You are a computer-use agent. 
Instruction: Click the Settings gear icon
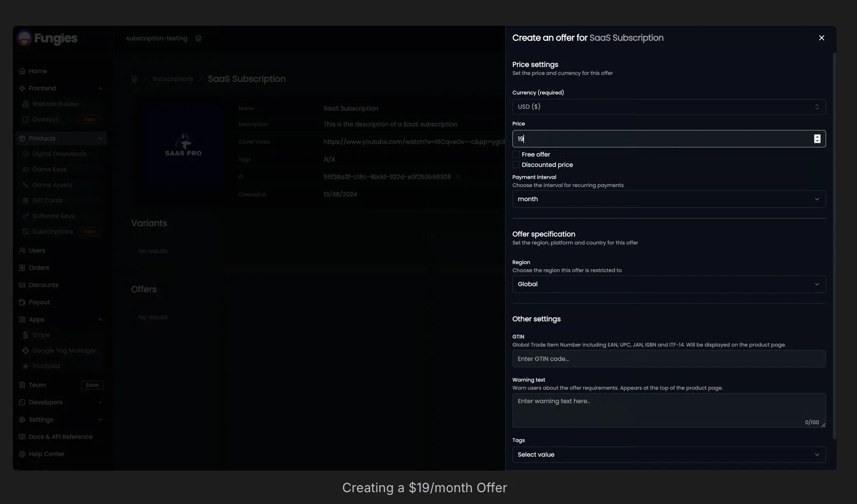[x=22, y=419]
